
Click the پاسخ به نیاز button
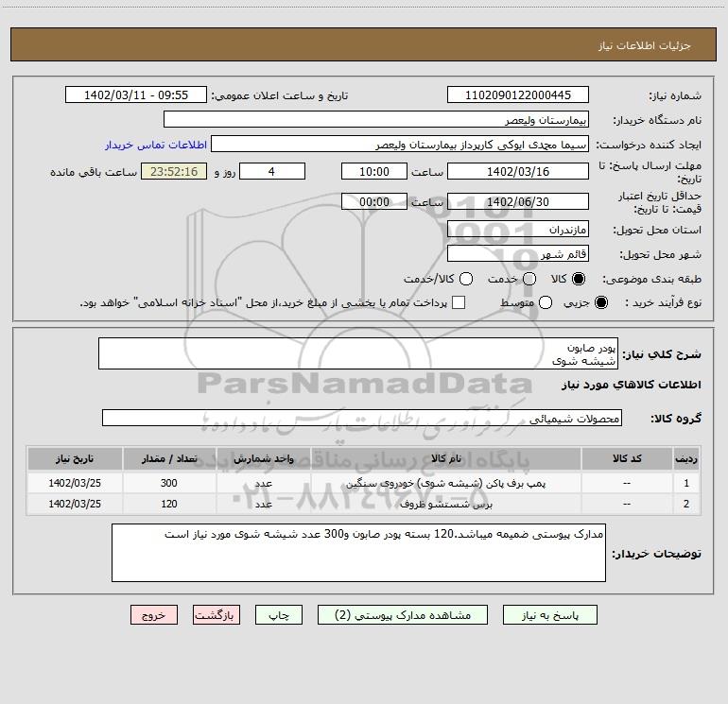click(x=549, y=615)
